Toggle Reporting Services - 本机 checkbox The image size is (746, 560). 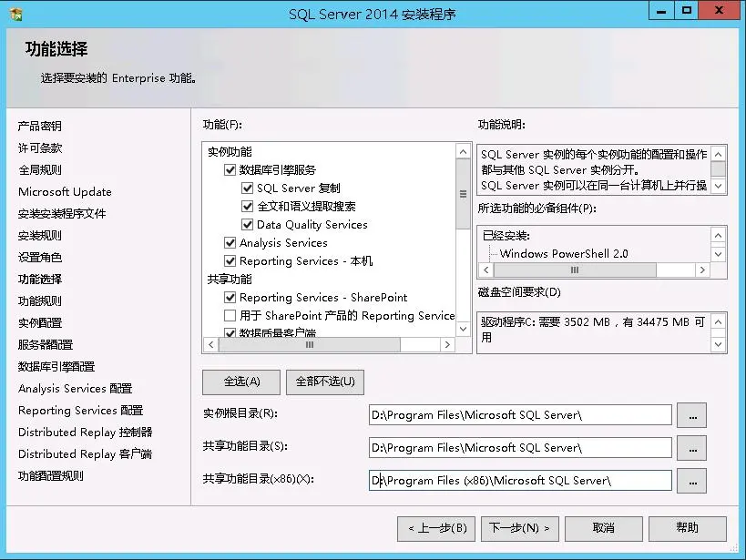(230, 260)
